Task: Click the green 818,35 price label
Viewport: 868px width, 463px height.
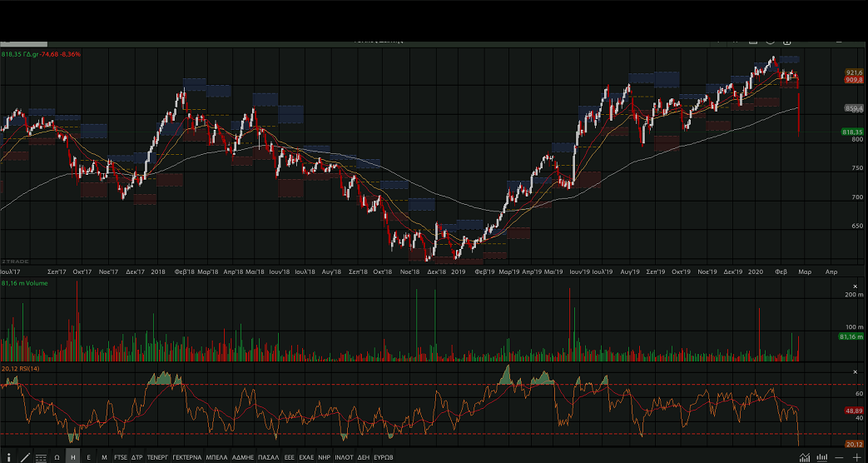Action: (x=852, y=132)
